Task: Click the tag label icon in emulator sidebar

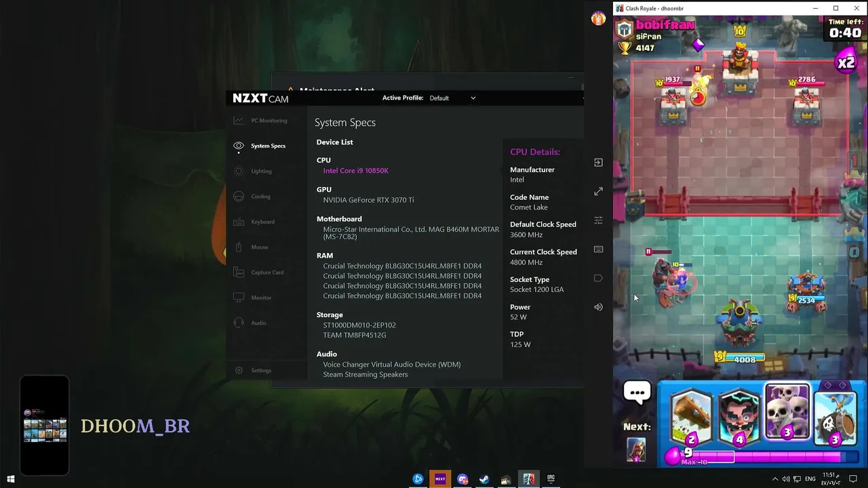Action: point(598,278)
